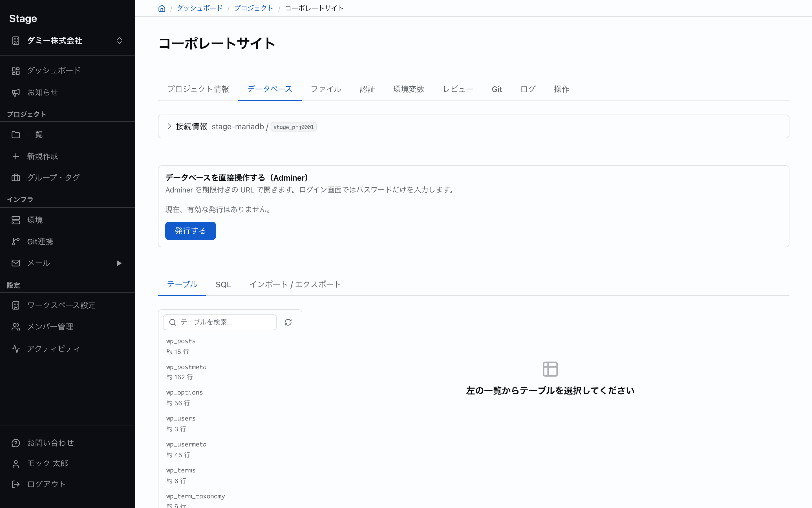Open the インポート / エクスポート sub-tab
The width and height of the screenshot is (812, 508).
tap(295, 284)
